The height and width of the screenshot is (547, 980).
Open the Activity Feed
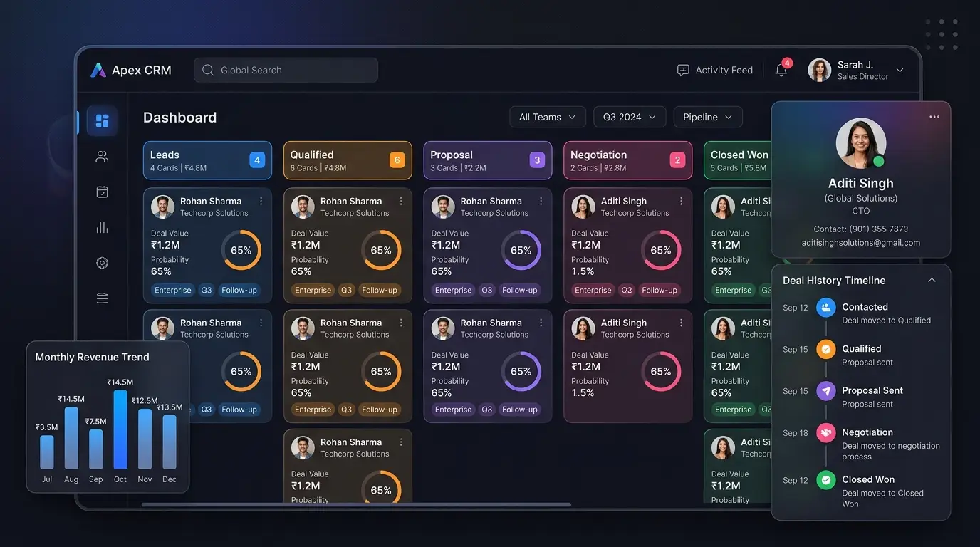coord(715,70)
